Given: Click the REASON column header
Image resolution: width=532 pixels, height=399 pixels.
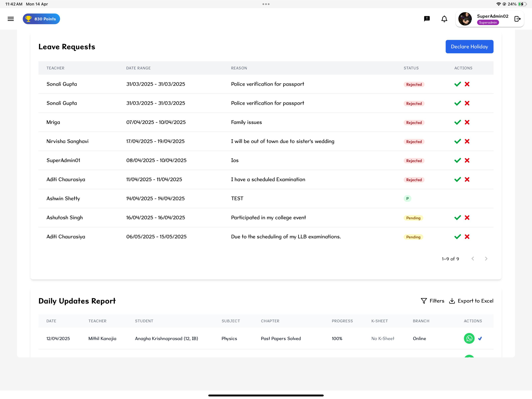Looking at the screenshot, I should (239, 68).
